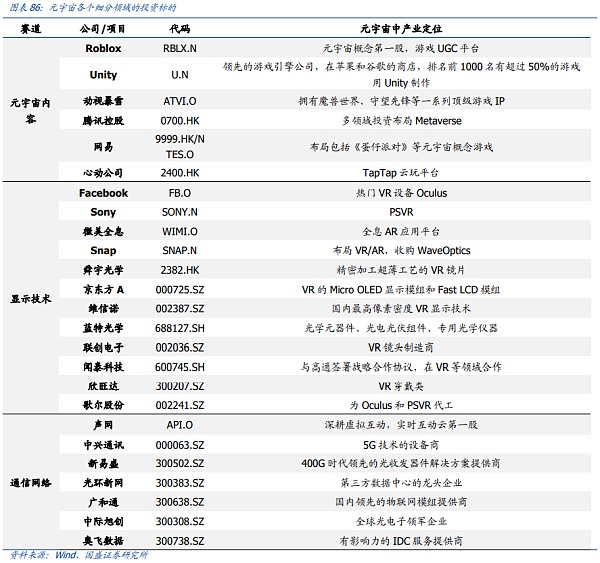
Task: Click the table title 图表 86
Action: [93, 8]
